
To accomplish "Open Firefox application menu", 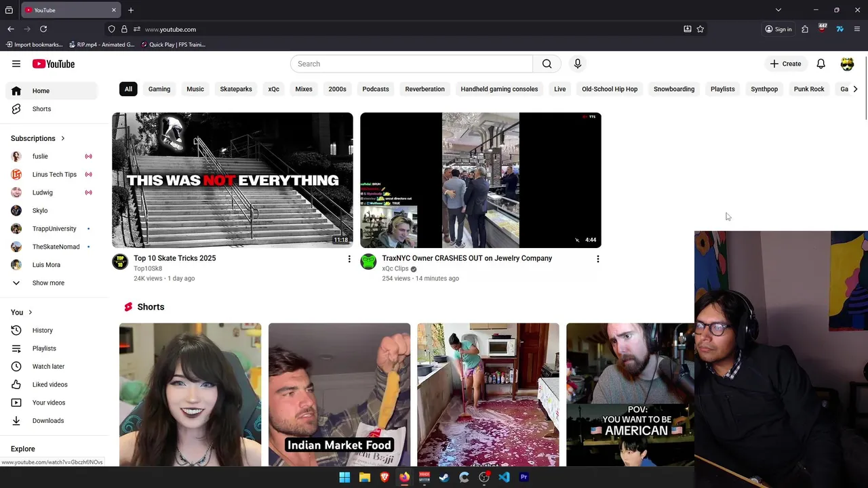I will point(857,29).
